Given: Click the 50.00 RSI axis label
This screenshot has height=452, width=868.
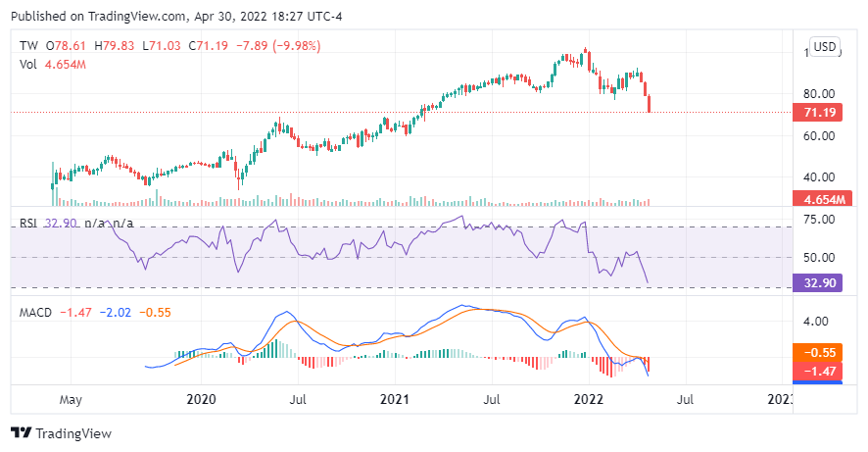Looking at the screenshot, I should click(x=819, y=258).
